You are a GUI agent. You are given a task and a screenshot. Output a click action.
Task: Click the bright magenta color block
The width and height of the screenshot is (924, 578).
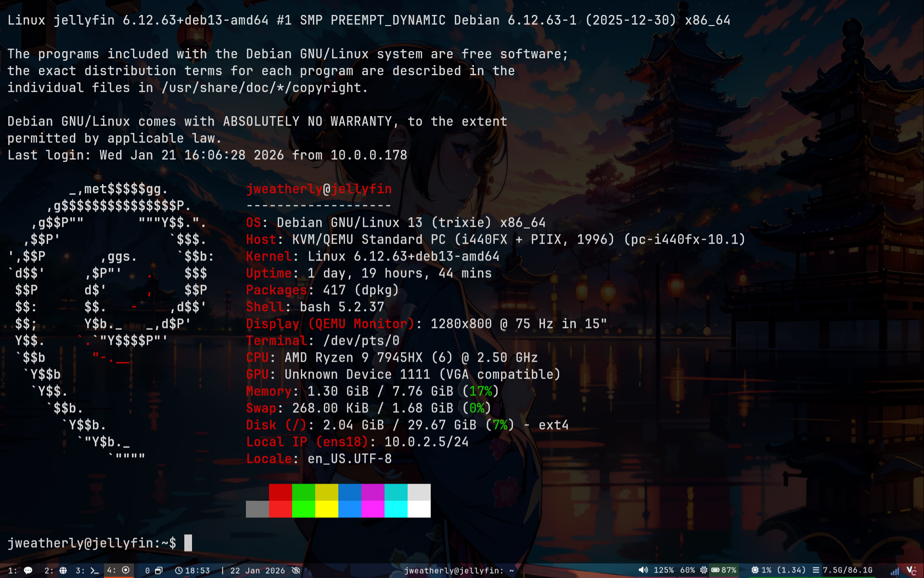[x=373, y=509]
